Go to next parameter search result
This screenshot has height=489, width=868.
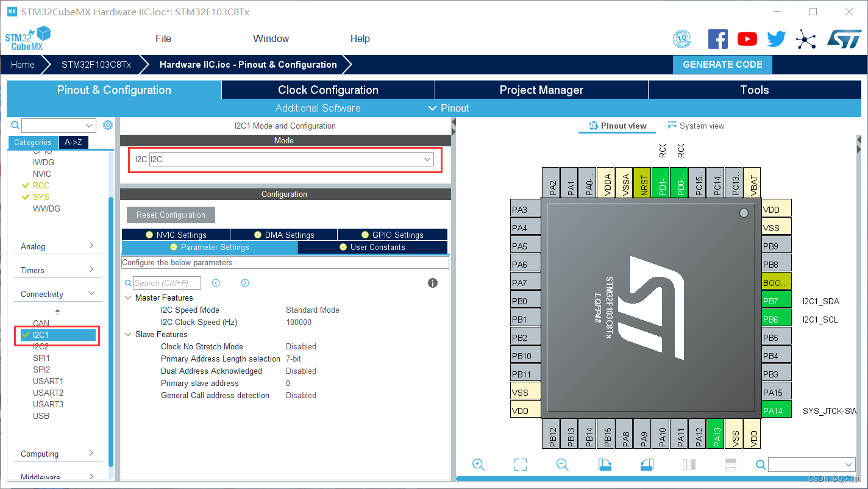245,283
